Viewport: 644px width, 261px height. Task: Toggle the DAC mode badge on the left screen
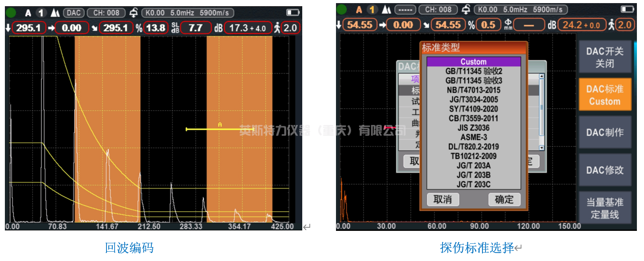coord(74,13)
